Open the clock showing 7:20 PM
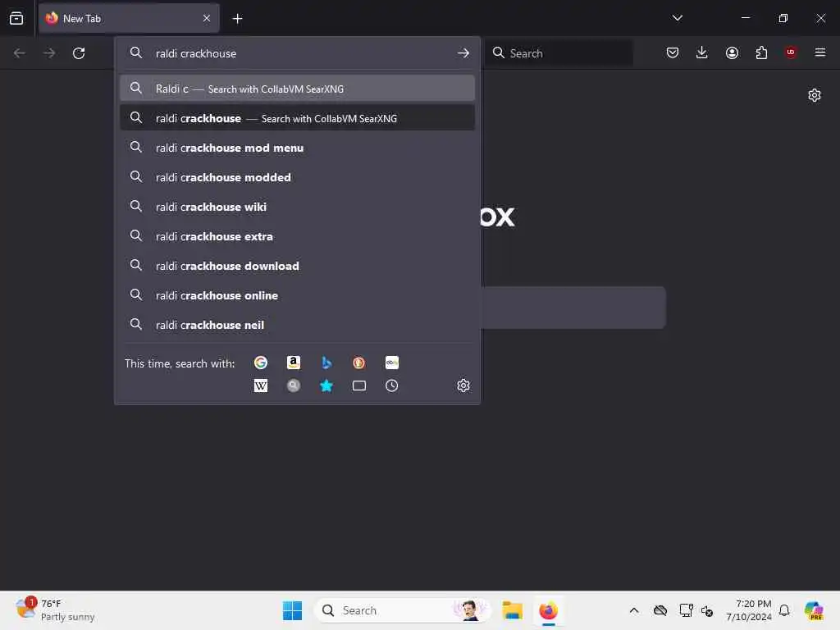Screen dimensions: 840x630 (748, 610)
